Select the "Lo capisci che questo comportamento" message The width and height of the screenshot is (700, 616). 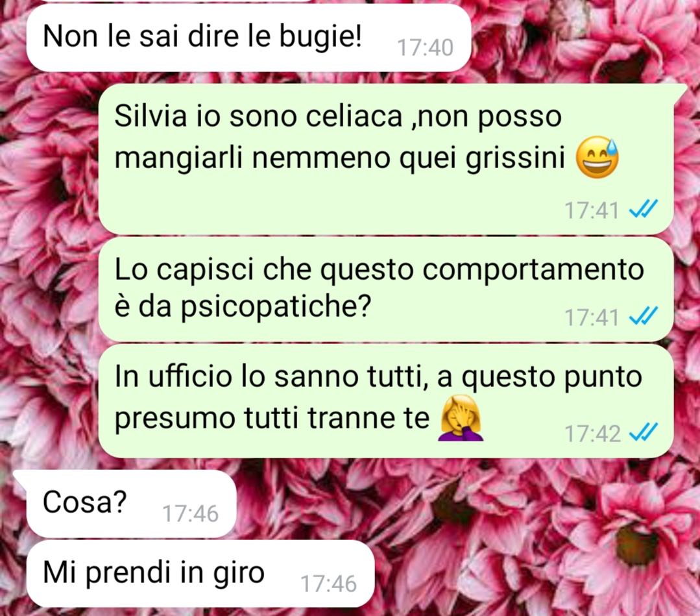click(x=386, y=290)
